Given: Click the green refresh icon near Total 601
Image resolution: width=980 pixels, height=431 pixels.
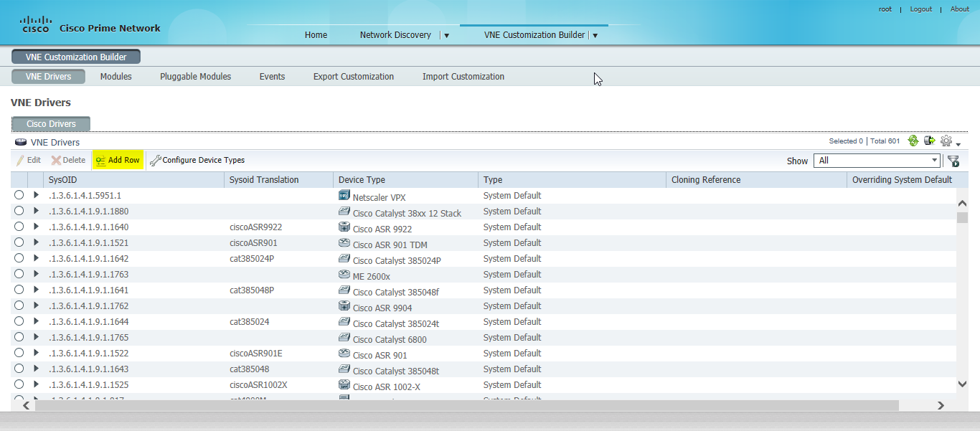Looking at the screenshot, I should coord(913,141).
